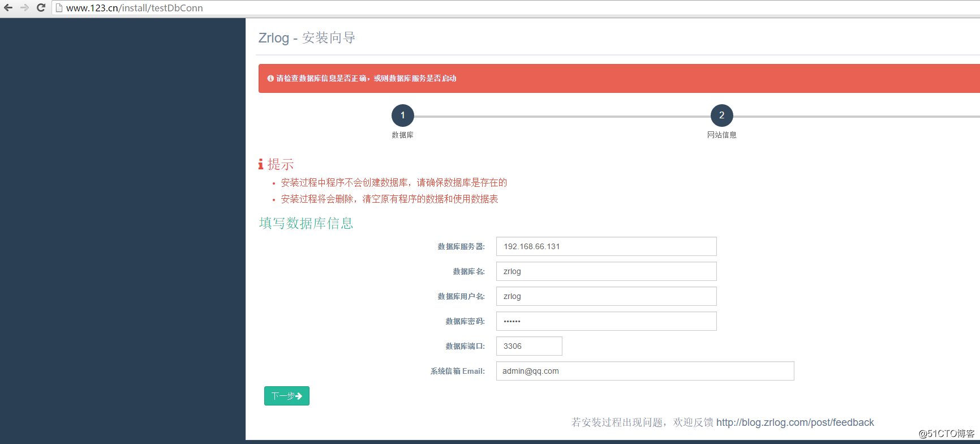Click the browser back arrow
Image resolution: width=980 pixels, height=444 pixels.
[8, 8]
